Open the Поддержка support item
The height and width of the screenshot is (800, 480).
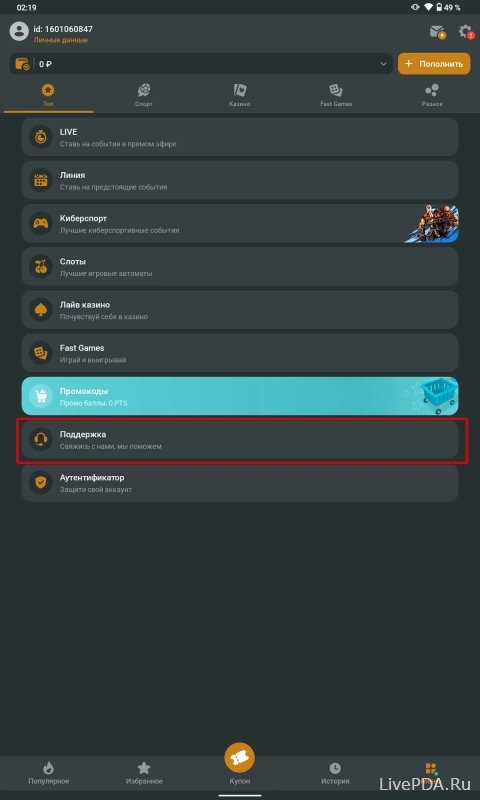tap(240, 439)
